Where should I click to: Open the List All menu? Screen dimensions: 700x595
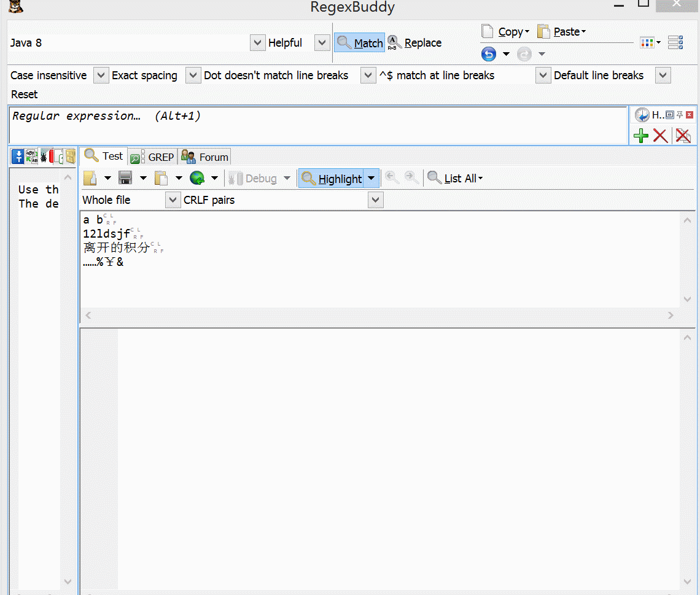pos(455,179)
